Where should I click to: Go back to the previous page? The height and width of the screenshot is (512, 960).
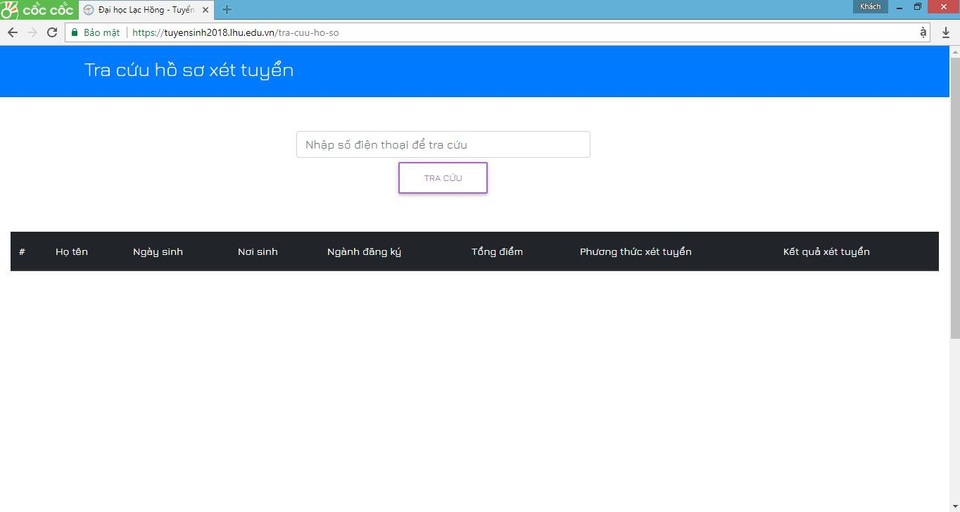tap(12, 32)
